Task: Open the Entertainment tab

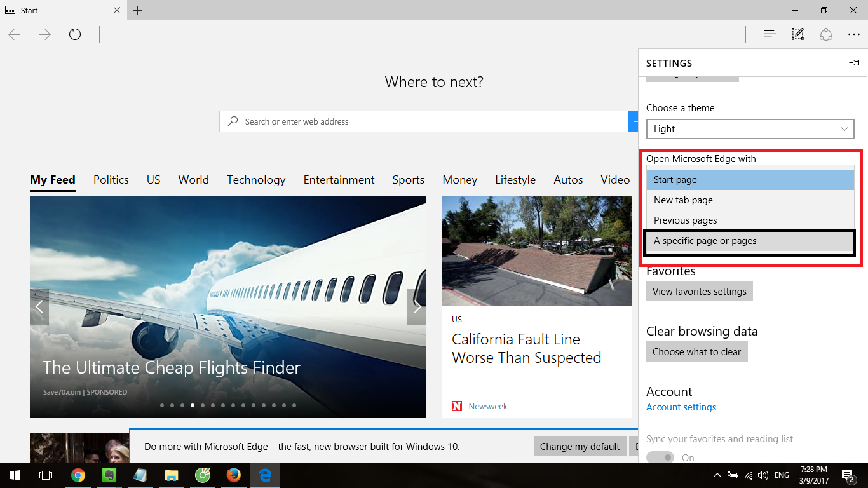Action: click(339, 180)
